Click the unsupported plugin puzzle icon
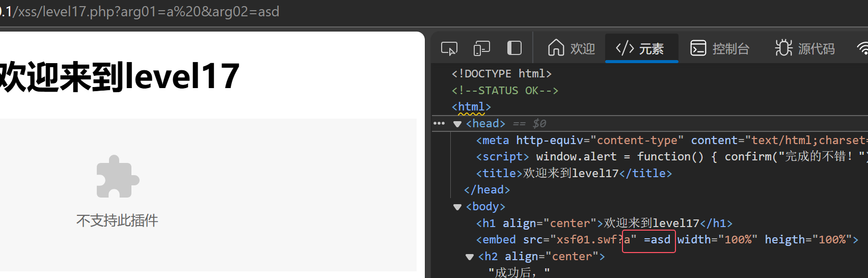Image resolution: width=868 pixels, height=278 pixels. tap(118, 176)
